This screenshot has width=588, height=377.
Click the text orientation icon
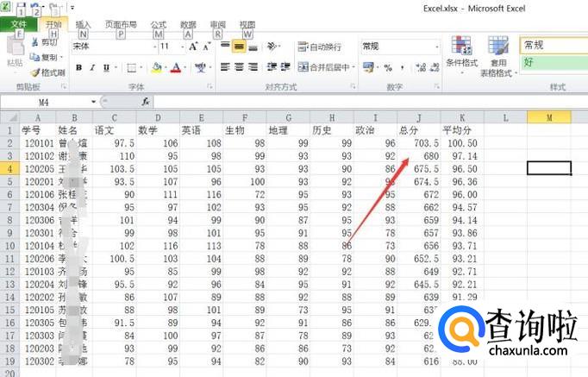272,47
